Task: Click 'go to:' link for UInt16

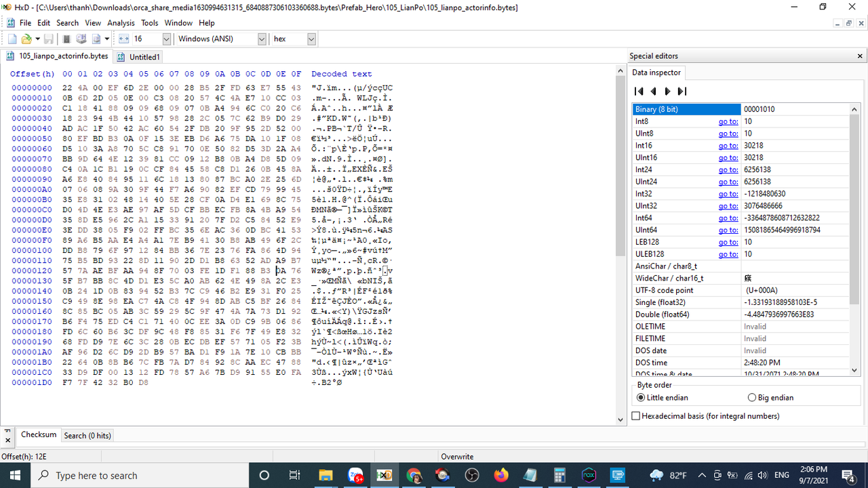Action: coord(728,158)
